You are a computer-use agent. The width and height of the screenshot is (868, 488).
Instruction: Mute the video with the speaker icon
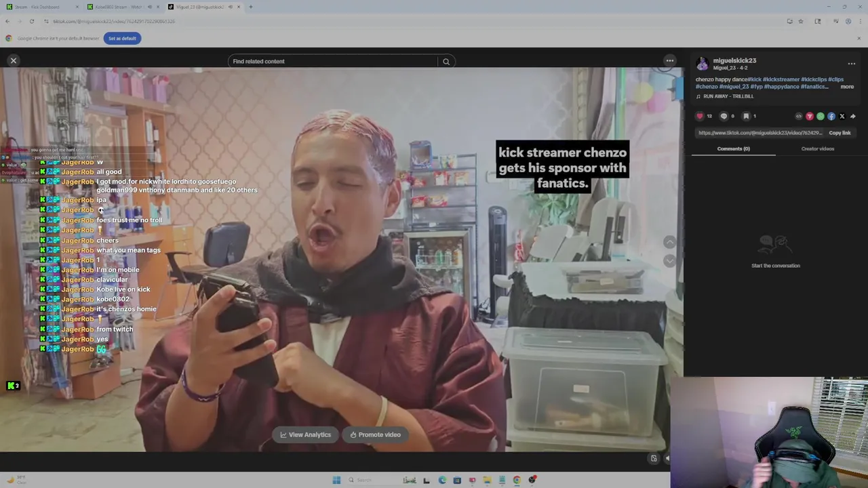pyautogui.click(x=667, y=458)
